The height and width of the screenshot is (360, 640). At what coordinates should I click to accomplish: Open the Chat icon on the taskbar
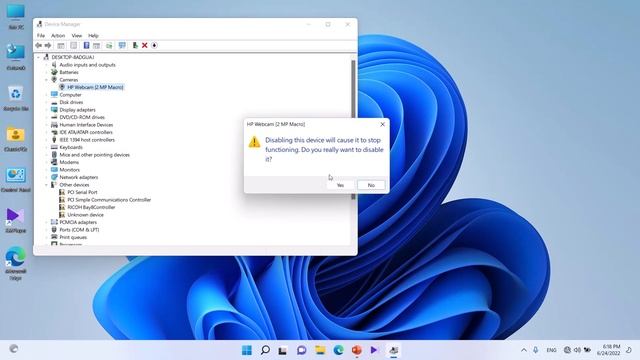pos(301,350)
